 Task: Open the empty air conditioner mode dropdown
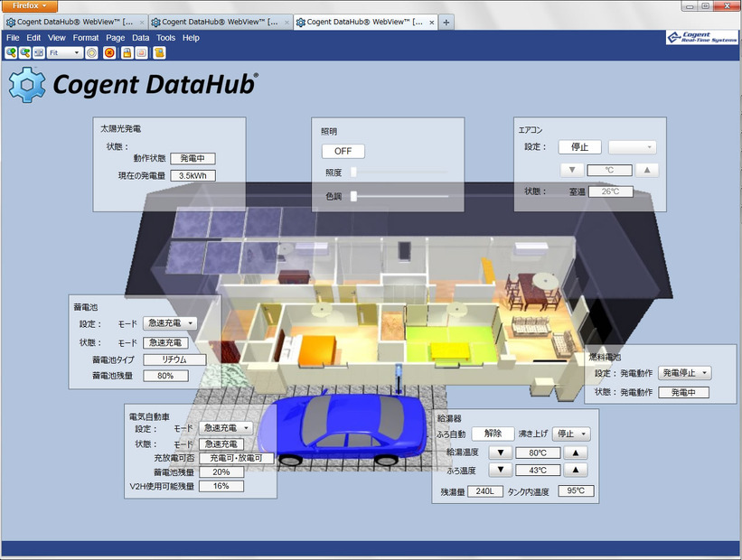click(633, 147)
